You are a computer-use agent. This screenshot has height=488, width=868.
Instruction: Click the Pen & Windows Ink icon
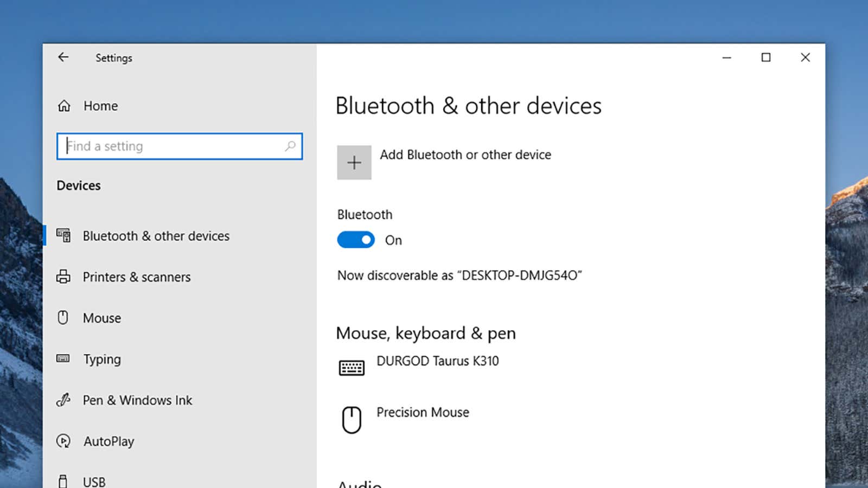[x=63, y=400]
